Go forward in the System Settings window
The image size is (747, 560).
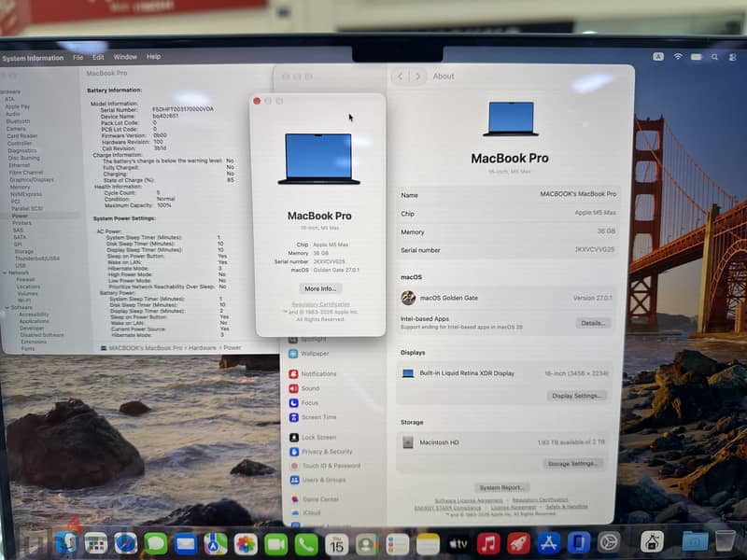[417, 77]
